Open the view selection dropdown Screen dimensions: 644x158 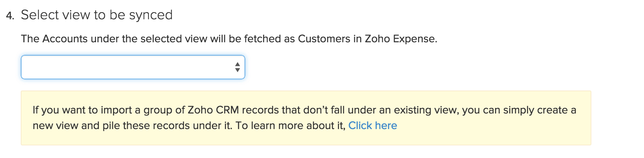[133, 67]
